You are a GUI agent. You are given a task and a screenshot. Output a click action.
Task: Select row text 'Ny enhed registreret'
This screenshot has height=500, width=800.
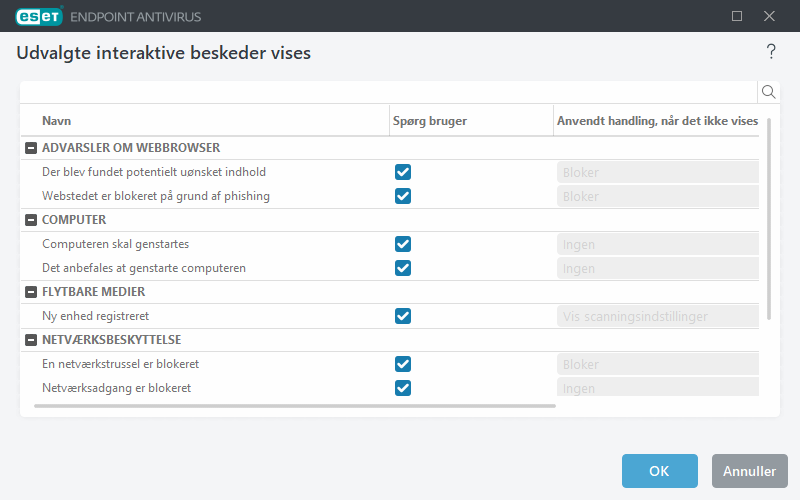pyautogui.click(x=95, y=316)
